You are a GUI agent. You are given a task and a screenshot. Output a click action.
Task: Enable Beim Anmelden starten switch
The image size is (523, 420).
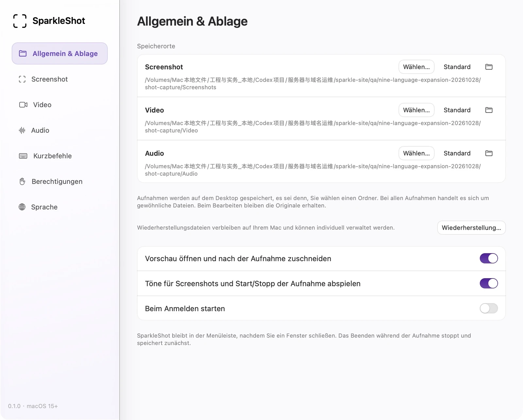[489, 308]
